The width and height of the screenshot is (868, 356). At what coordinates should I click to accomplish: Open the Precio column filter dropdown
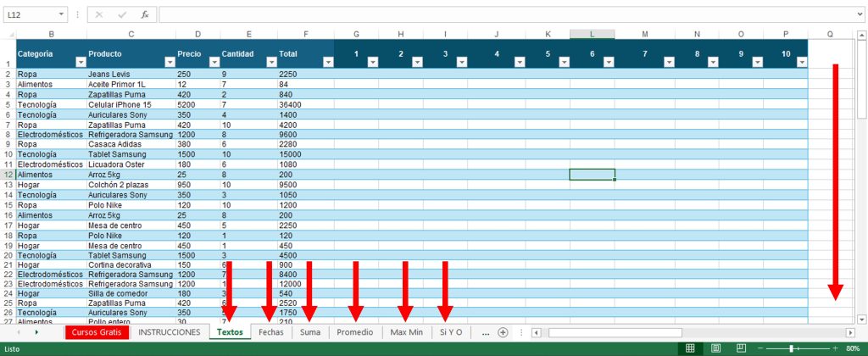pos(213,62)
